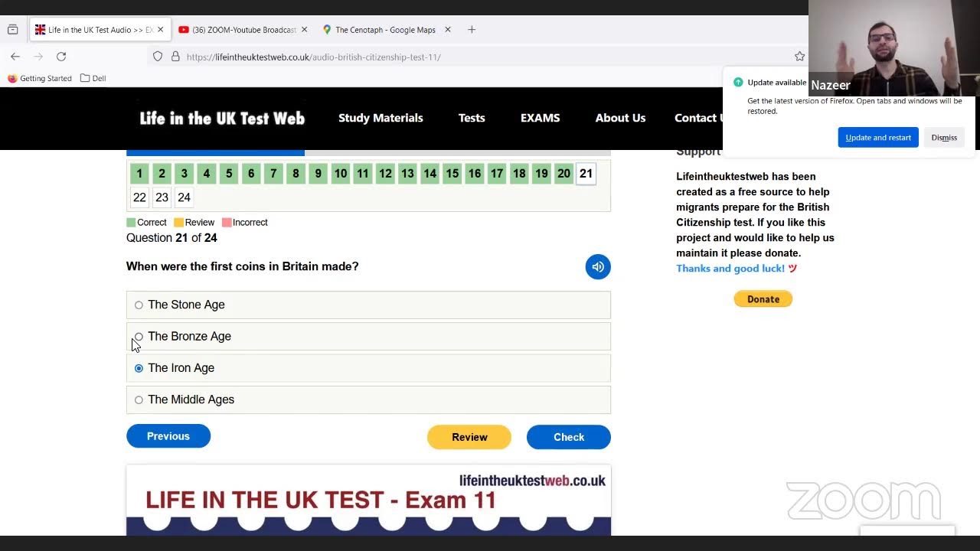Jump to question 23

click(162, 197)
